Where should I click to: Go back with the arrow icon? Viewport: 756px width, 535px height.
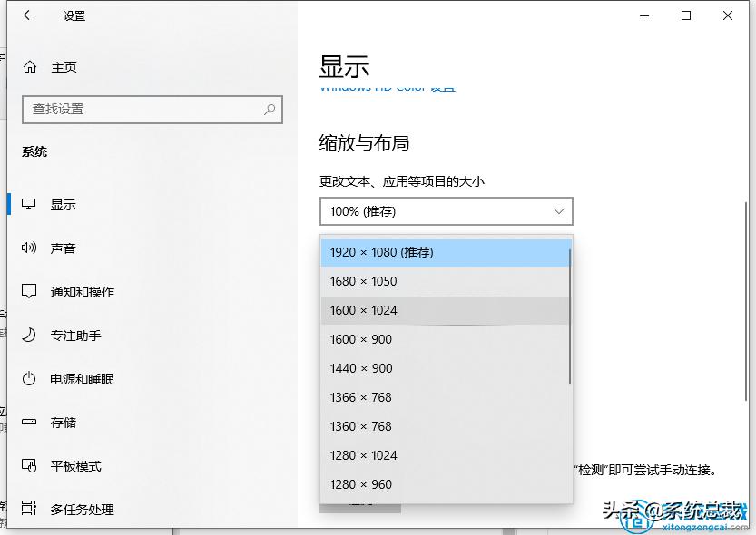click(29, 15)
